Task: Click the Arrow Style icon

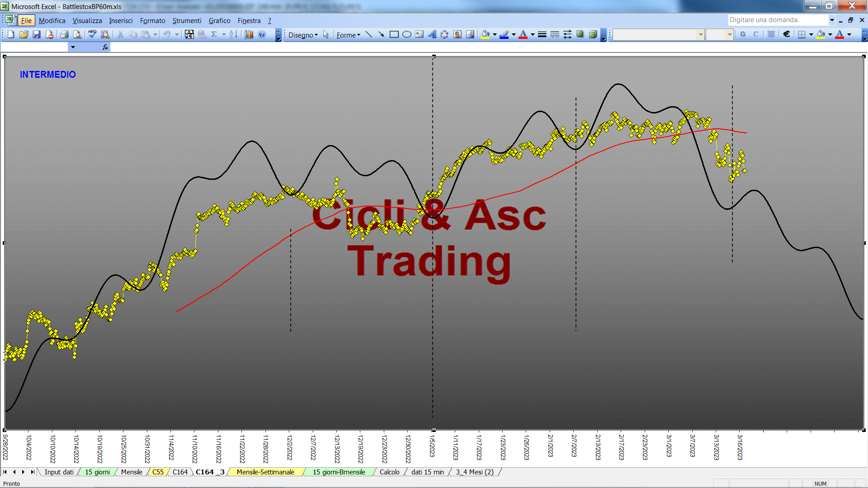Action: [567, 34]
